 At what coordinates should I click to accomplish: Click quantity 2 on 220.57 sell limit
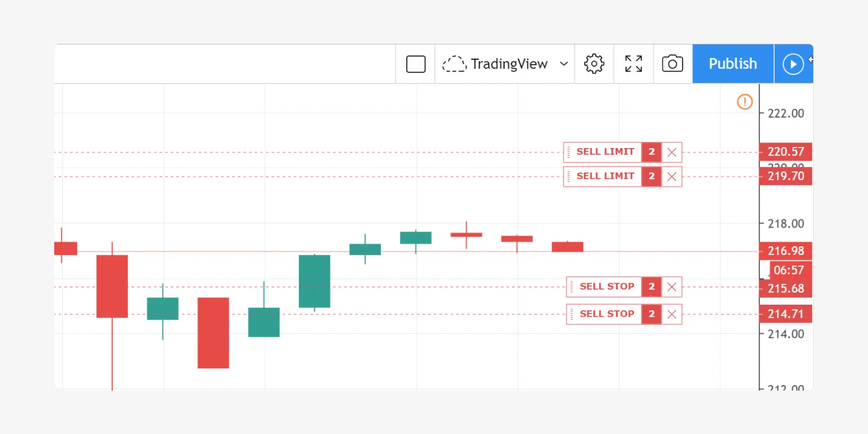coord(652,152)
